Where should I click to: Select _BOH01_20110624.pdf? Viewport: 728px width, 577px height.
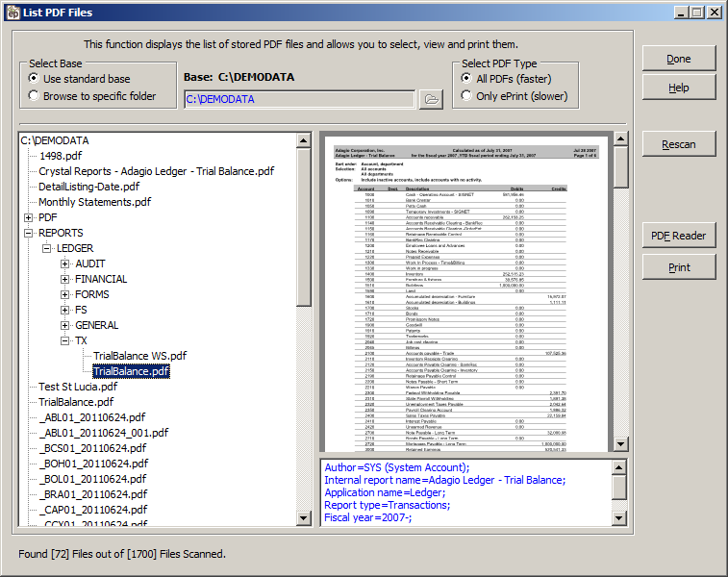point(93,464)
